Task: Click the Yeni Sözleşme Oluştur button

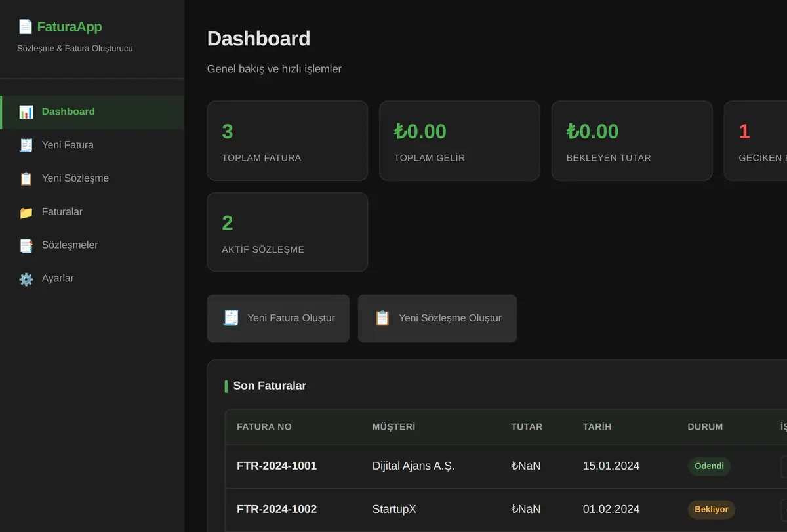Action: tap(437, 318)
